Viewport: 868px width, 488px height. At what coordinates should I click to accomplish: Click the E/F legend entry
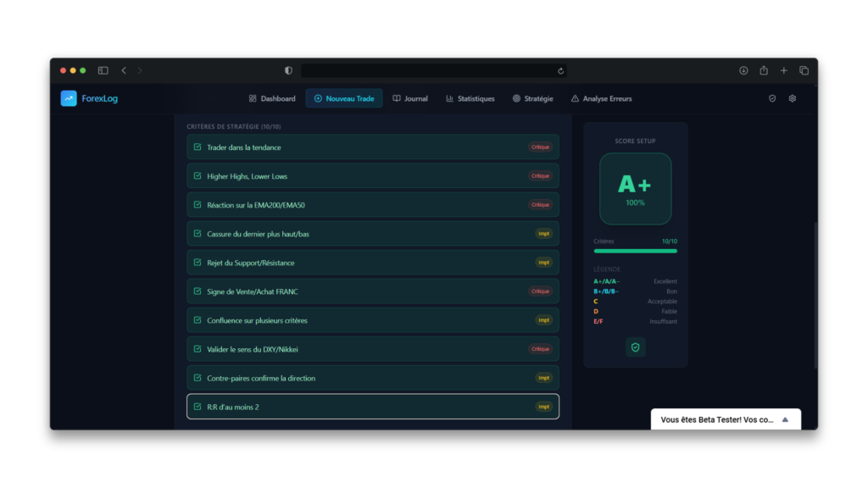(598, 321)
